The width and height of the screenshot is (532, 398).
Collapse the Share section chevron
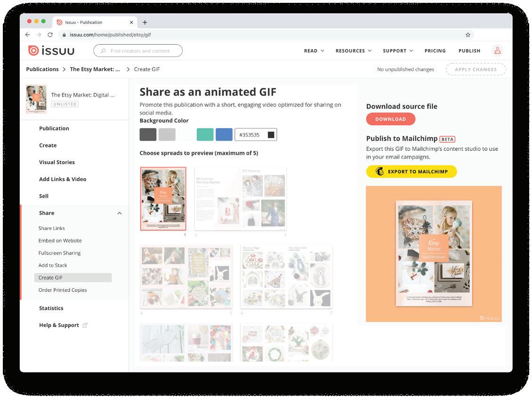coord(119,213)
